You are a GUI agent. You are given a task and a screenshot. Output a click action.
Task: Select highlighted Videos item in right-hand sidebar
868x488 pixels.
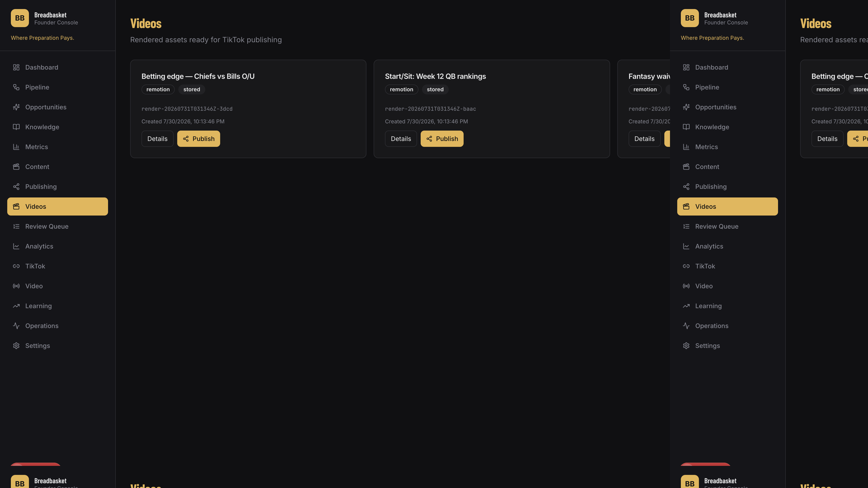727,206
